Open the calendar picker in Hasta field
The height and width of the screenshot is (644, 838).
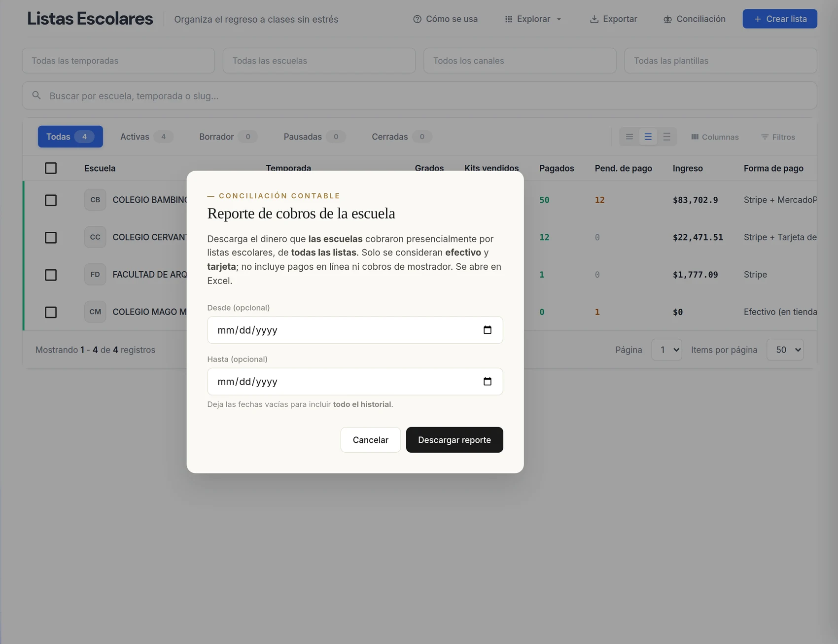488,381
